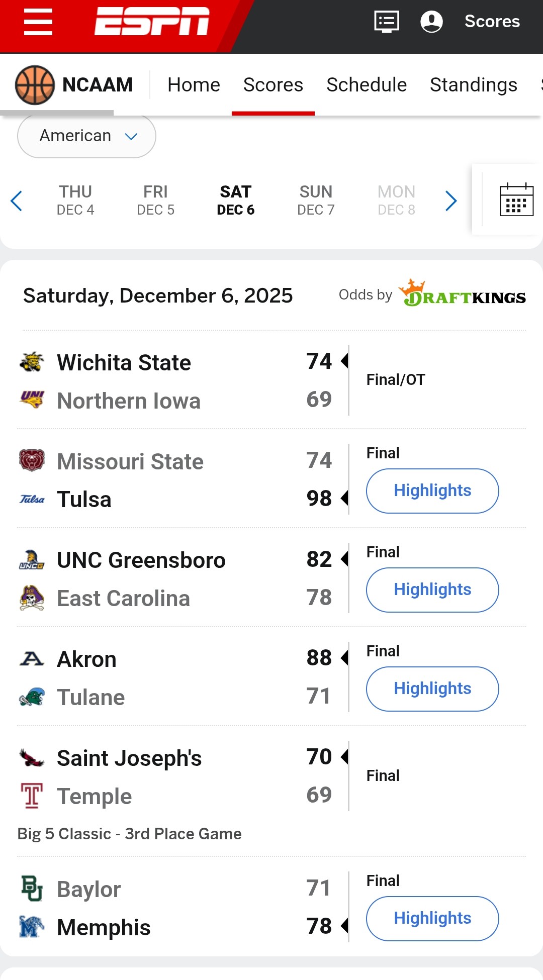This screenshot has height=980, width=543.
Task: Tap the Temple team logo
Action: tap(32, 796)
